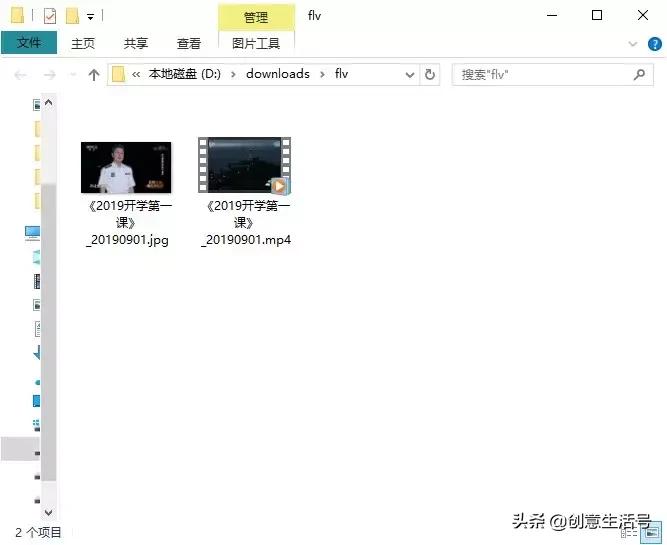This screenshot has height=545, width=667.
Task: Open recent locations dropdown arrow
Action: tap(73, 75)
